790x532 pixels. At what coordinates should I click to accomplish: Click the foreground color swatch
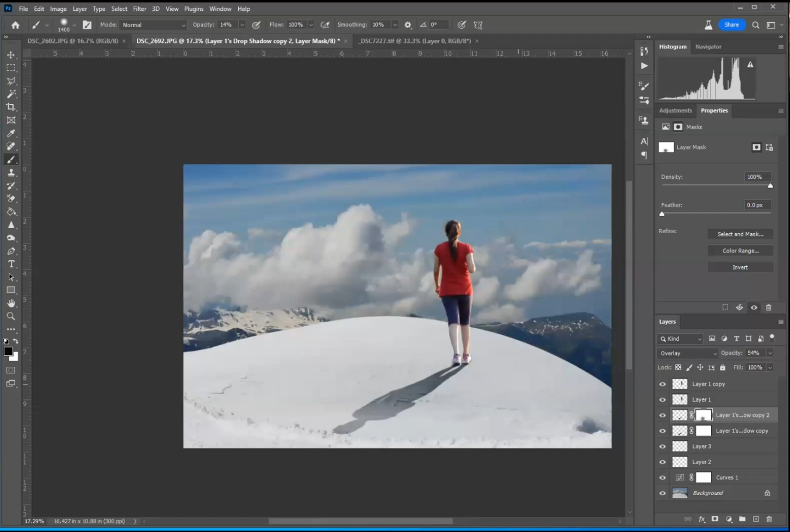pyautogui.click(x=8, y=352)
